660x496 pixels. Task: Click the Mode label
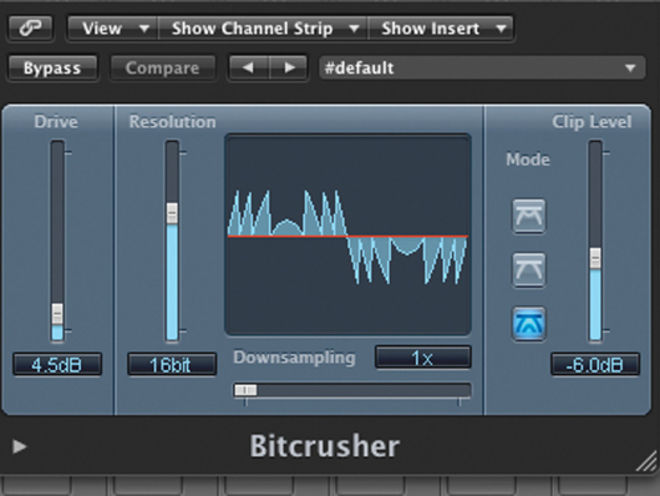[x=528, y=160]
